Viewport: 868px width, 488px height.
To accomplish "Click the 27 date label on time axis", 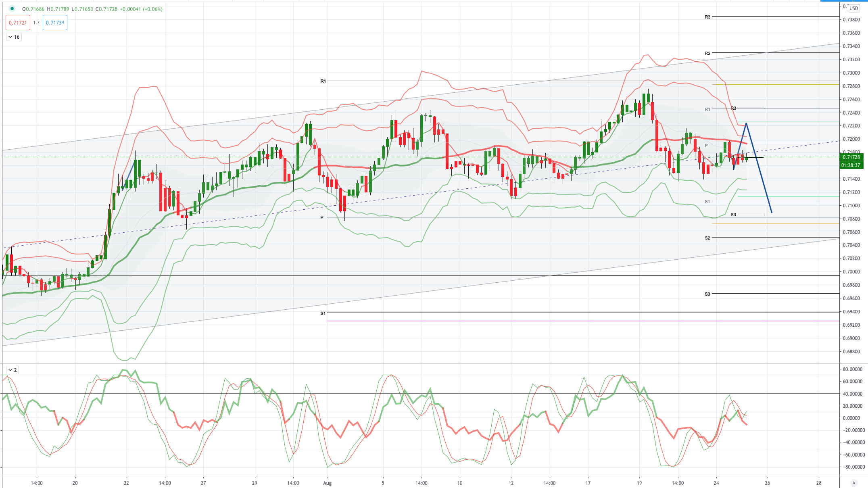I will pyautogui.click(x=203, y=483).
